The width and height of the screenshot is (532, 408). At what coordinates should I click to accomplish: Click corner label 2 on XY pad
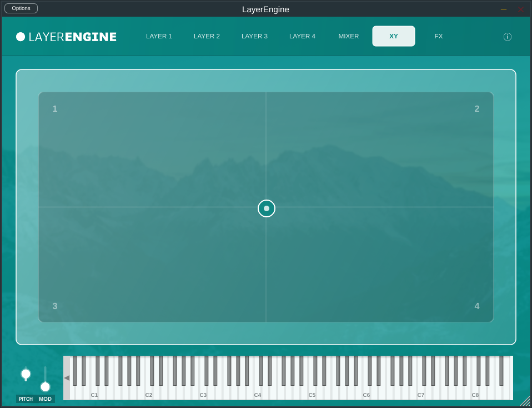(476, 109)
